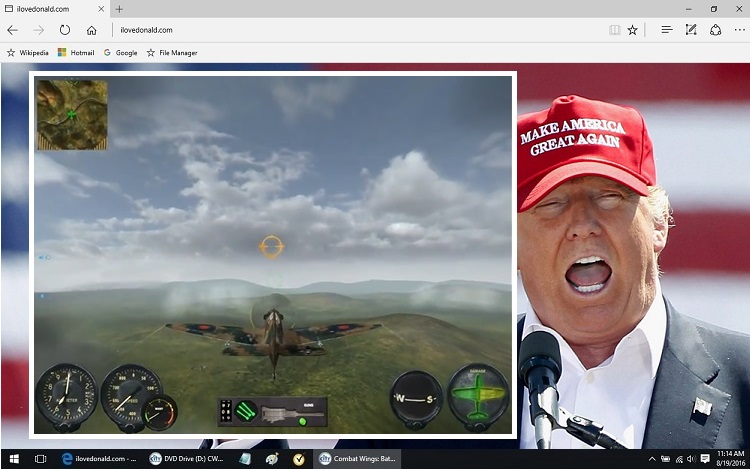The image size is (750, 470).
Task: Switch to the Edge ilovedonald.com taskbar button
Action: (x=99, y=459)
